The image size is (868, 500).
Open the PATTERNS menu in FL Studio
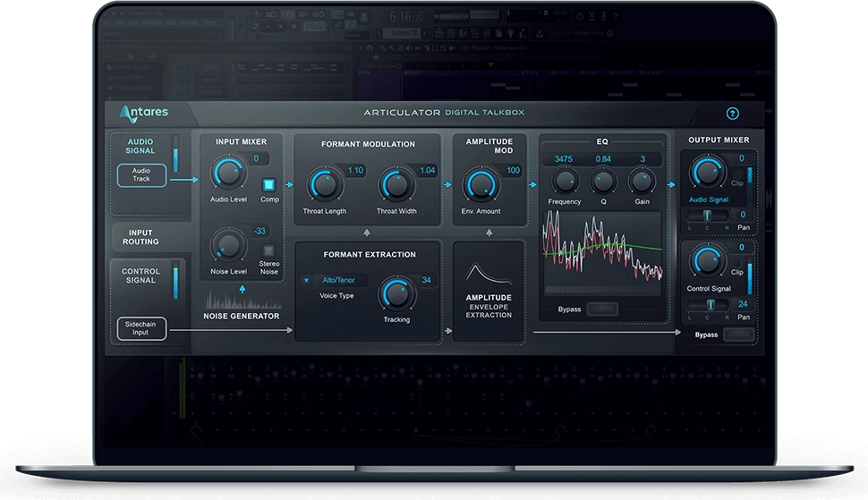151,22
